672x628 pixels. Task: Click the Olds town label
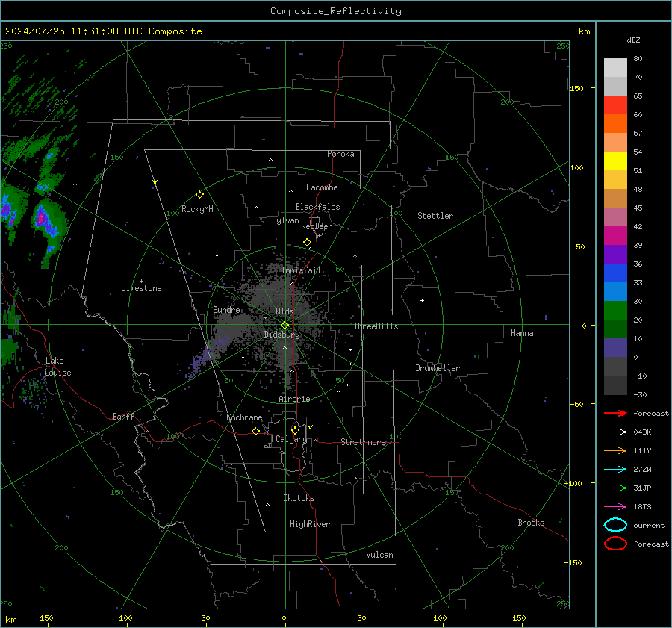point(284,311)
